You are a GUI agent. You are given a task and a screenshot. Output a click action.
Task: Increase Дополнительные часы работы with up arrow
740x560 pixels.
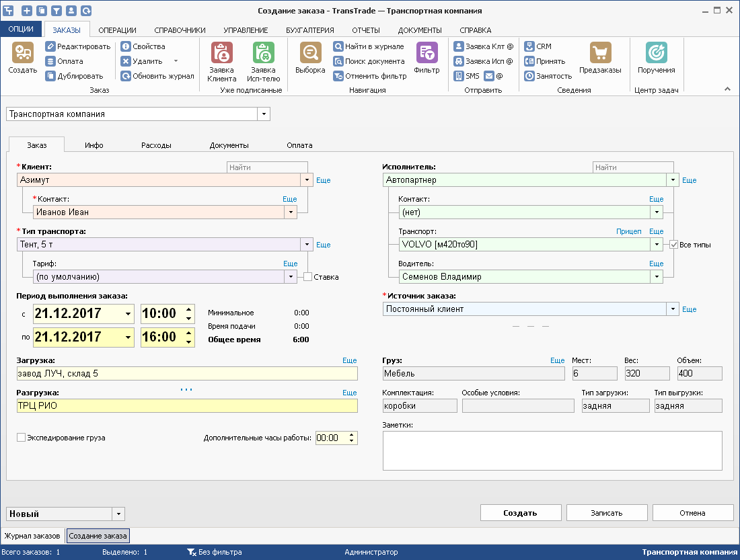[x=351, y=434]
